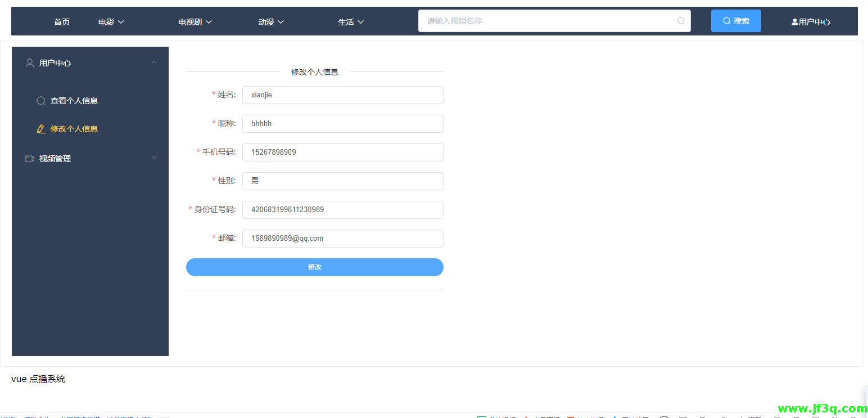Click the magnifier icon inside search box
The height and width of the screenshot is (418, 868).
681,21
